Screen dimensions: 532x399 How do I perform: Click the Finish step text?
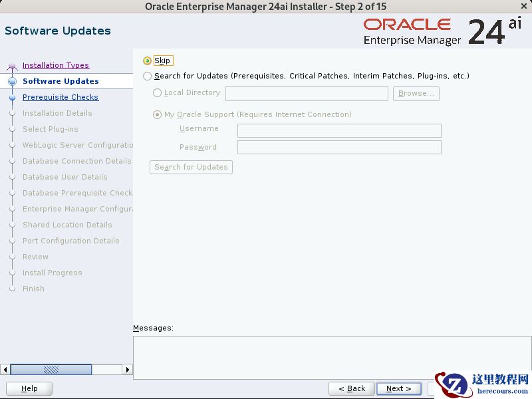tap(33, 289)
